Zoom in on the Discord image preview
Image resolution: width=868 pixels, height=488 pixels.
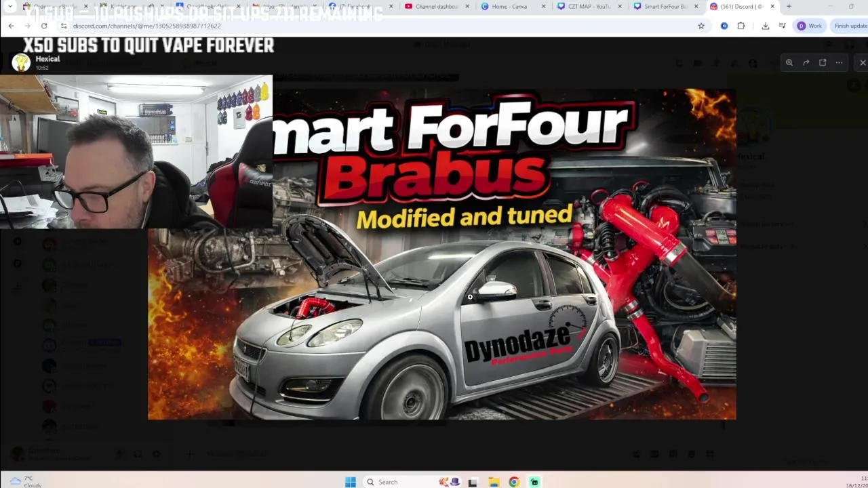789,62
